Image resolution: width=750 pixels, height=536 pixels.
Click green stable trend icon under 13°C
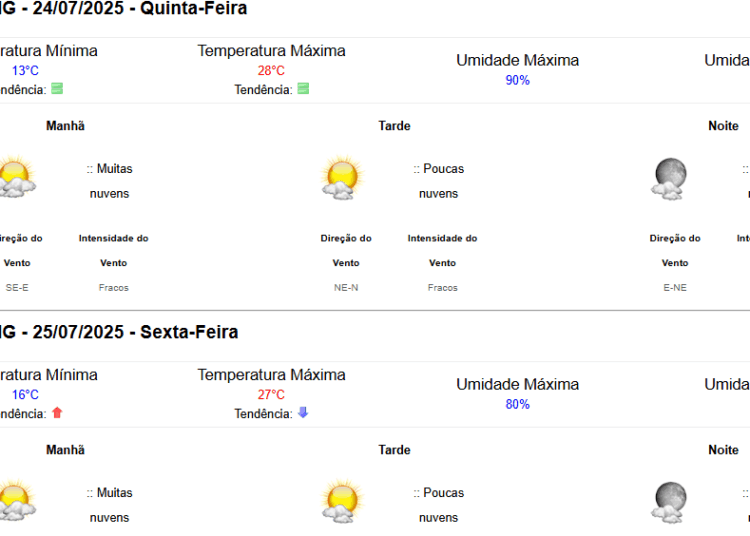(57, 88)
